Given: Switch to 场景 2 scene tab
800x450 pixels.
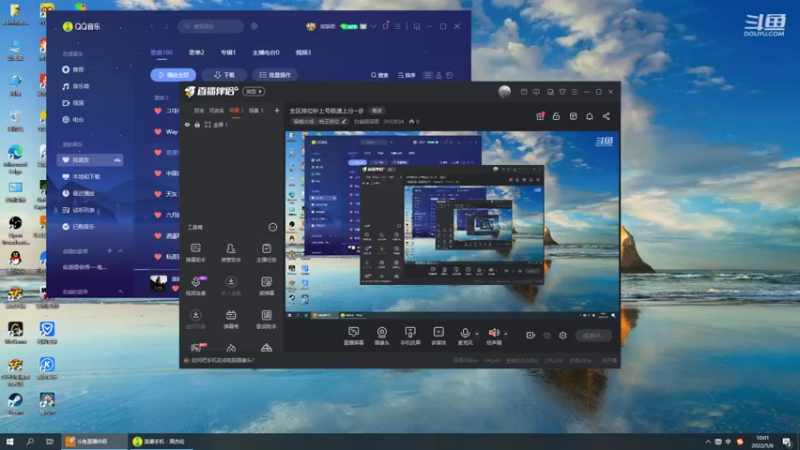Looking at the screenshot, I should [236, 110].
